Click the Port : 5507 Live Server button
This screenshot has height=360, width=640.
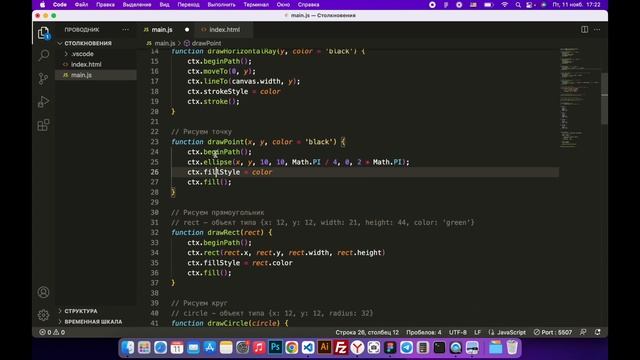(x=553, y=332)
